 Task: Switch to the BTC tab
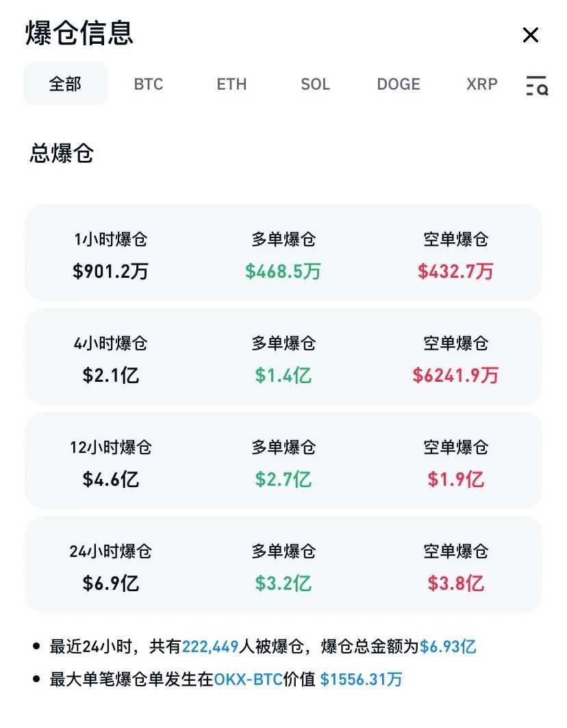(149, 84)
